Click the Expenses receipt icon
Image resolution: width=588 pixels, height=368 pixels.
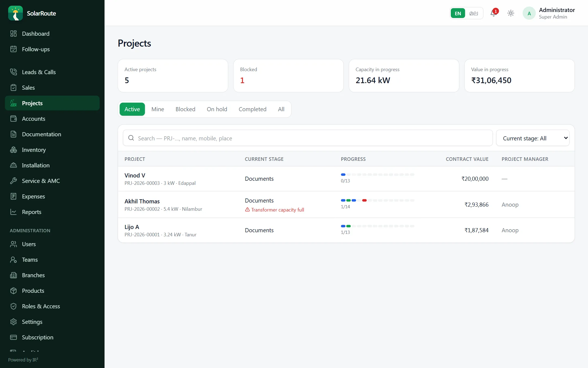coord(13,196)
